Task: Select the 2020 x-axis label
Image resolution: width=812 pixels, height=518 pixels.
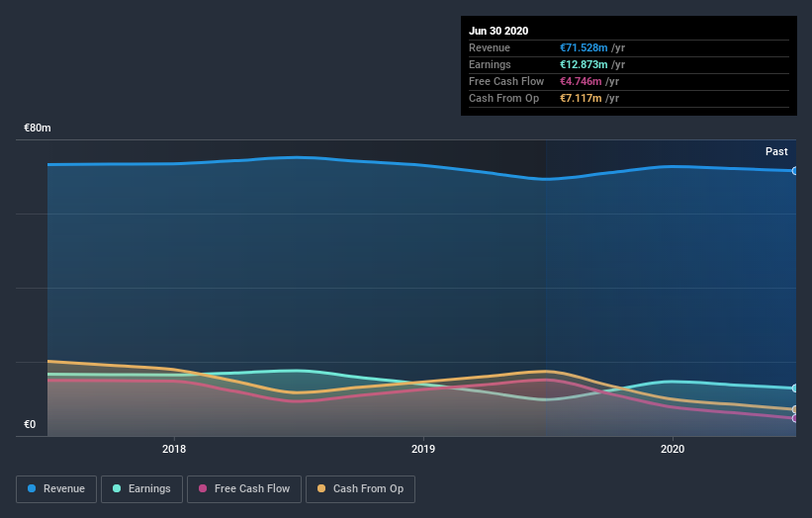Action: pyautogui.click(x=673, y=449)
